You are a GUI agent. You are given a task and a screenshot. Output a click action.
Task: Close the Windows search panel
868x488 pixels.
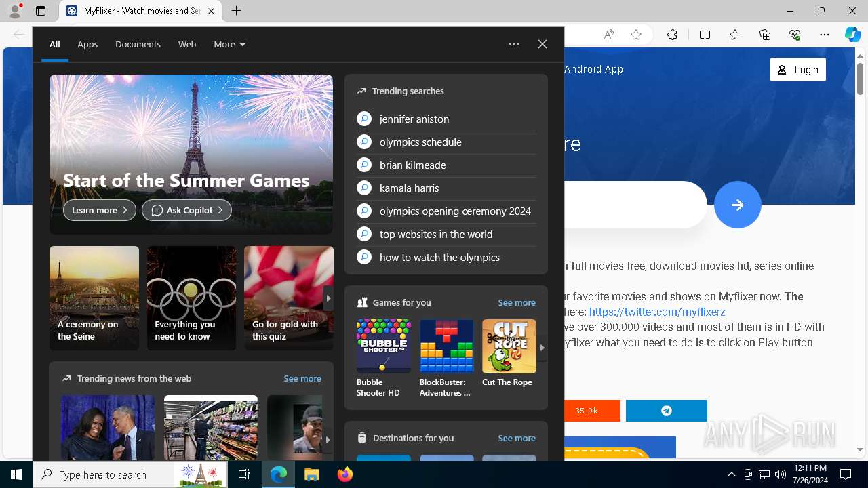[542, 44]
